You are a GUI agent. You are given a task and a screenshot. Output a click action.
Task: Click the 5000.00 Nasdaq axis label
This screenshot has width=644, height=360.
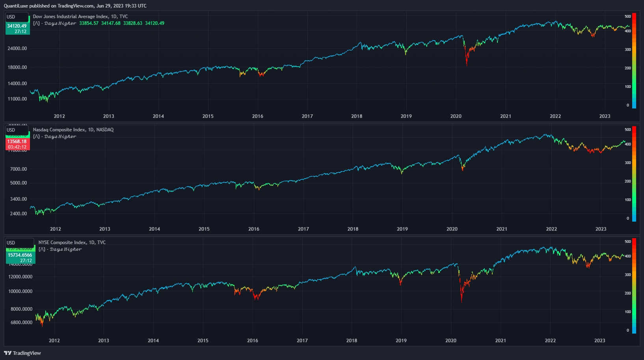pos(19,183)
